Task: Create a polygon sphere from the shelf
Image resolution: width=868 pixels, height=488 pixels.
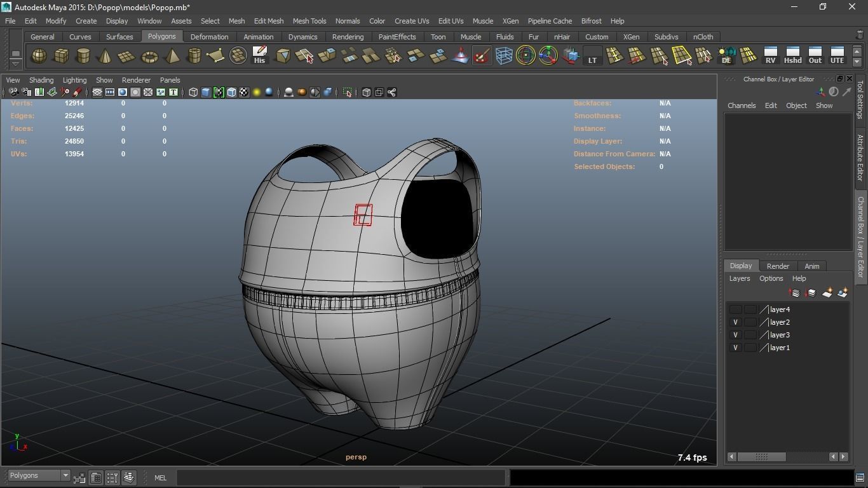Action: point(39,56)
